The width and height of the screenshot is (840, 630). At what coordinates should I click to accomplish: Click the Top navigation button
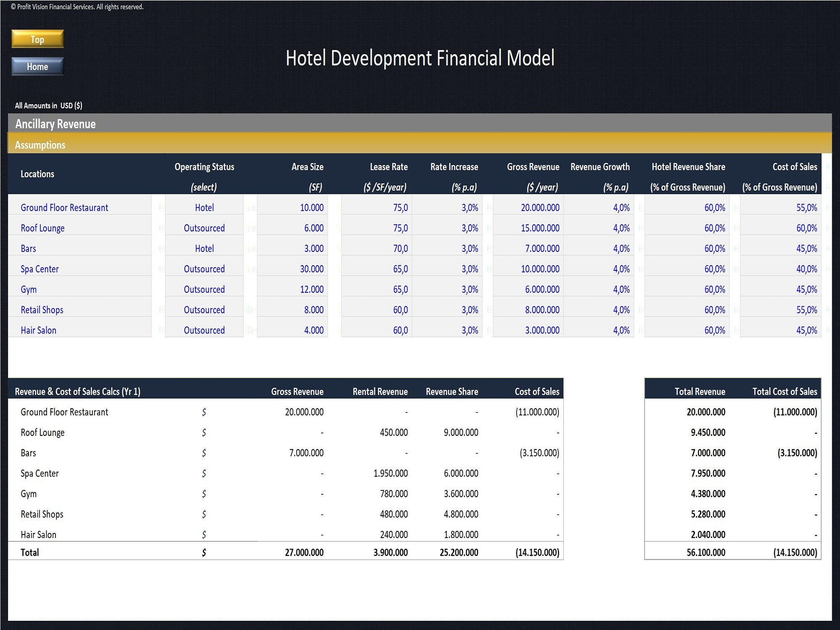tap(37, 39)
